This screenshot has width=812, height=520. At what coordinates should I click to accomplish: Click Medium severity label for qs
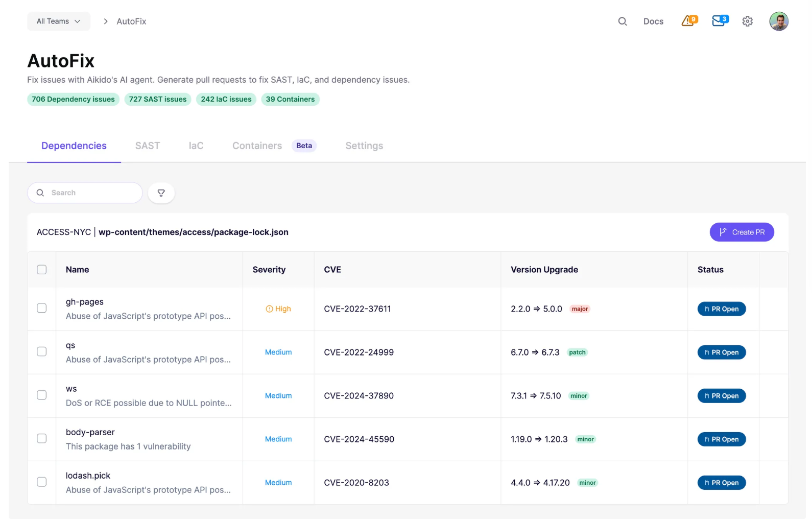(x=278, y=352)
